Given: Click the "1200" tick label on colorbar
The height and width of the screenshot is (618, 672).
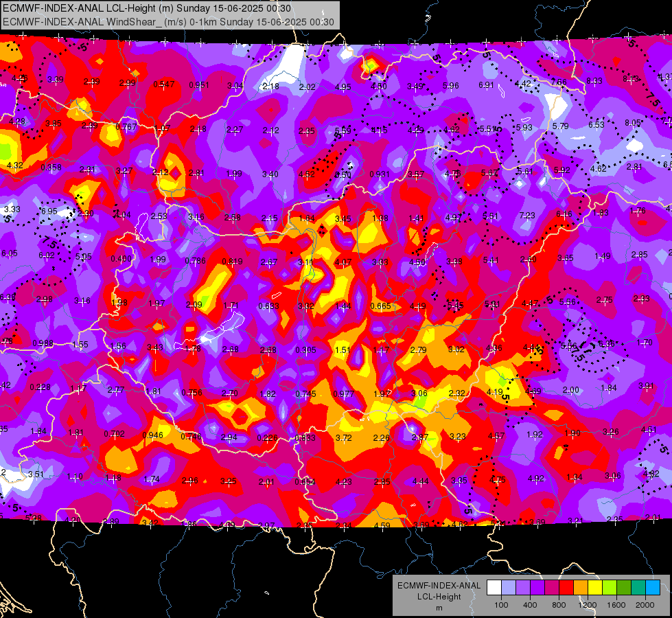Looking at the screenshot, I should (x=588, y=605).
